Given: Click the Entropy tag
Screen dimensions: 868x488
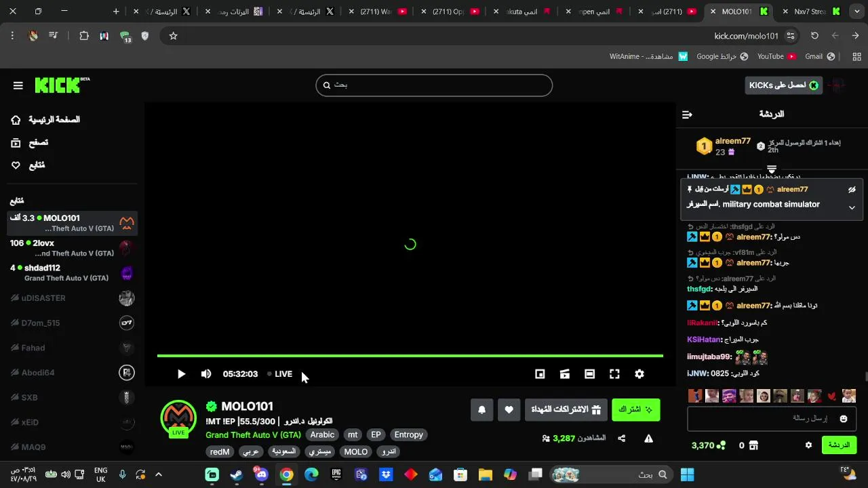Looking at the screenshot, I should click(x=409, y=435).
